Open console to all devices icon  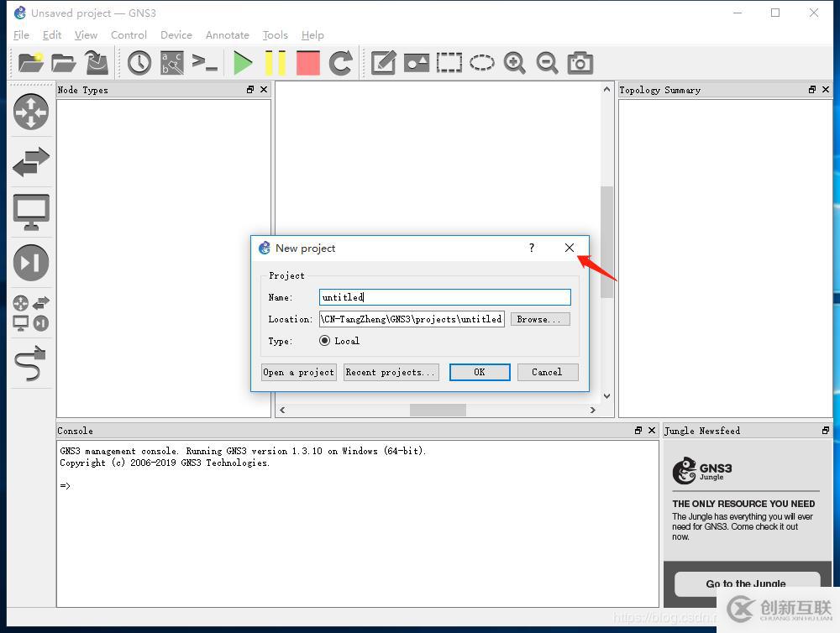tap(205, 63)
